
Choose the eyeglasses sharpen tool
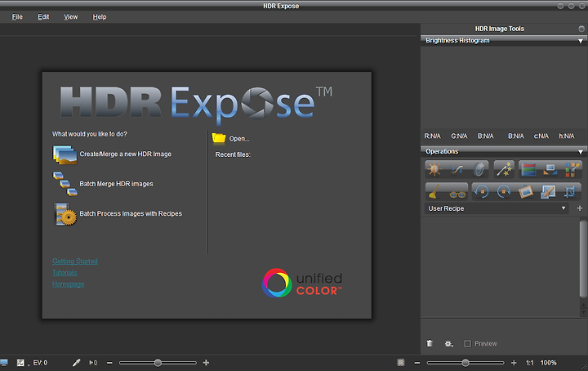click(457, 194)
